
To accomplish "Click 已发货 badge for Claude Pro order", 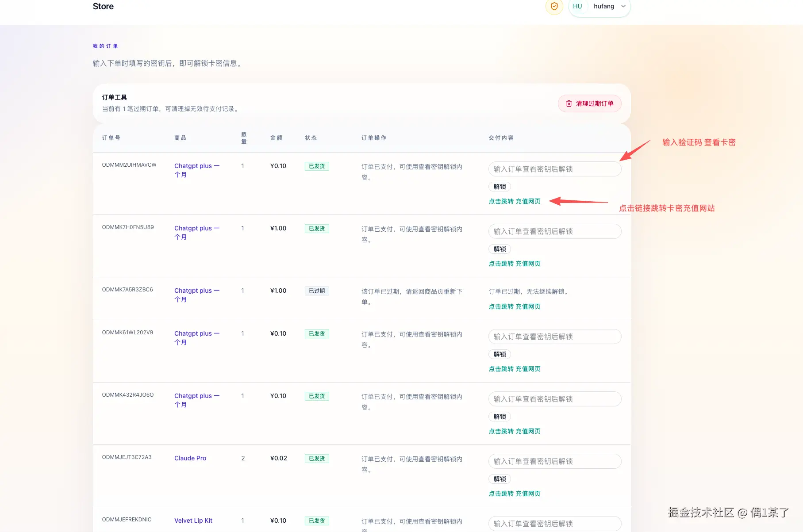I will coord(317,459).
